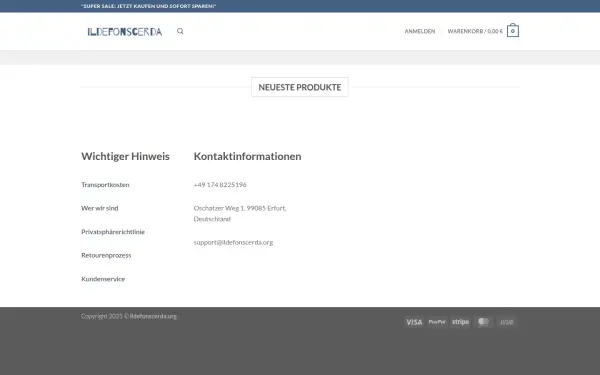Image resolution: width=600 pixels, height=375 pixels.
Task: Click the PayPal payment icon
Action: tap(437, 322)
